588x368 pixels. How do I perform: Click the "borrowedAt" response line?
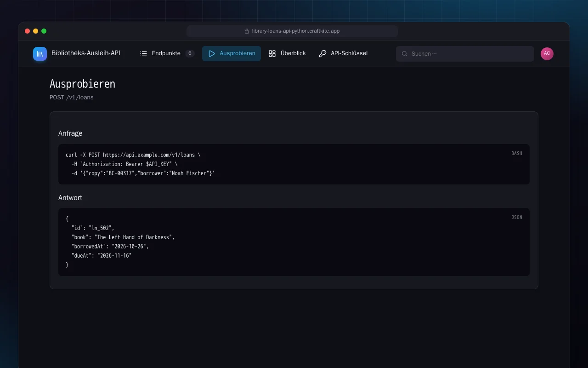(x=110, y=247)
